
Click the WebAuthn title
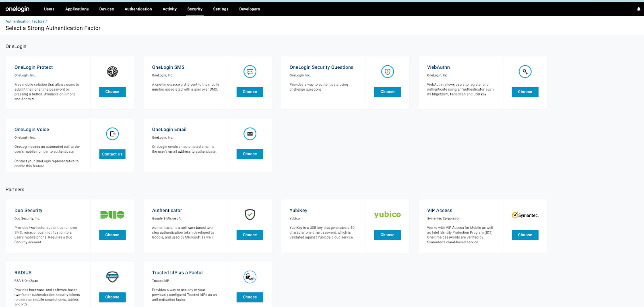point(438,67)
